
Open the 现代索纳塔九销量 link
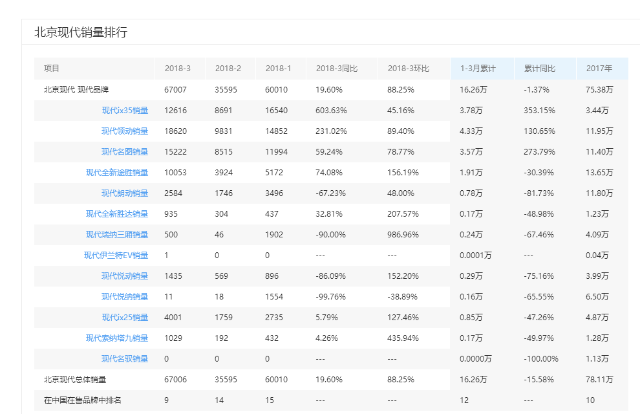tap(117, 338)
